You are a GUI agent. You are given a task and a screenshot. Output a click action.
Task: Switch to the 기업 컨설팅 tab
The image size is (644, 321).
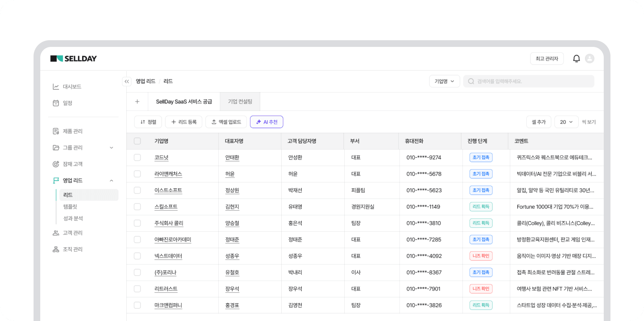pos(240,102)
